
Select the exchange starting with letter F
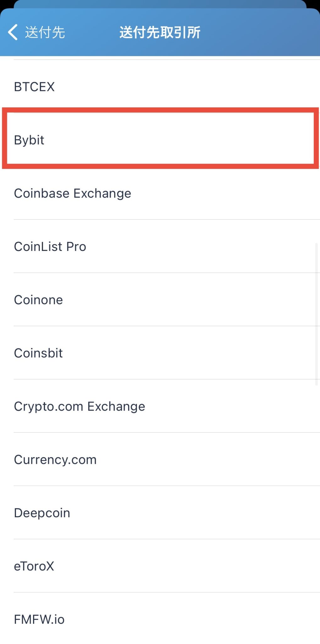click(x=39, y=619)
